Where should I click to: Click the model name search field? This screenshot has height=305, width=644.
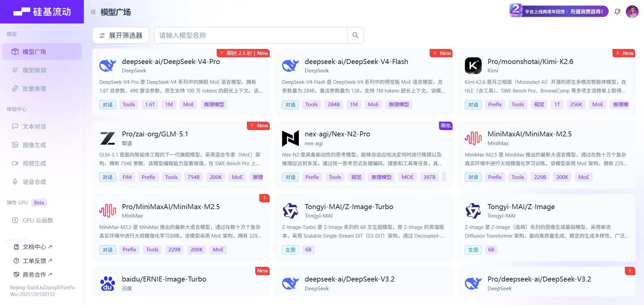251,35
